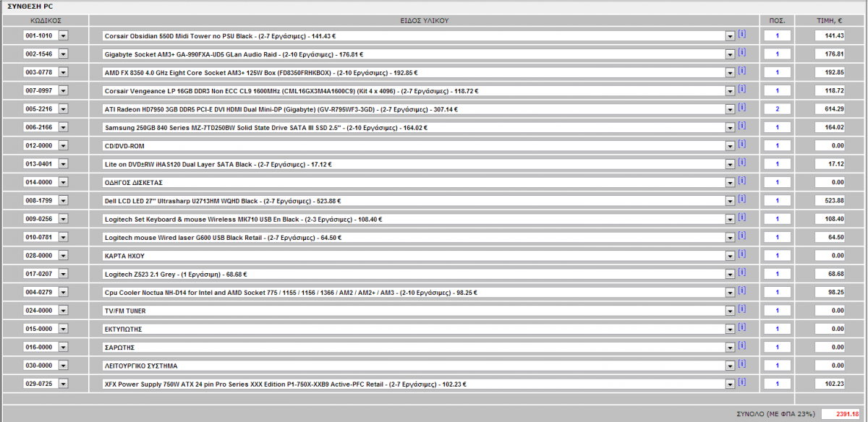Open info icon for Corsair Vengeance LP memory
The image size is (868, 422).
click(x=742, y=88)
